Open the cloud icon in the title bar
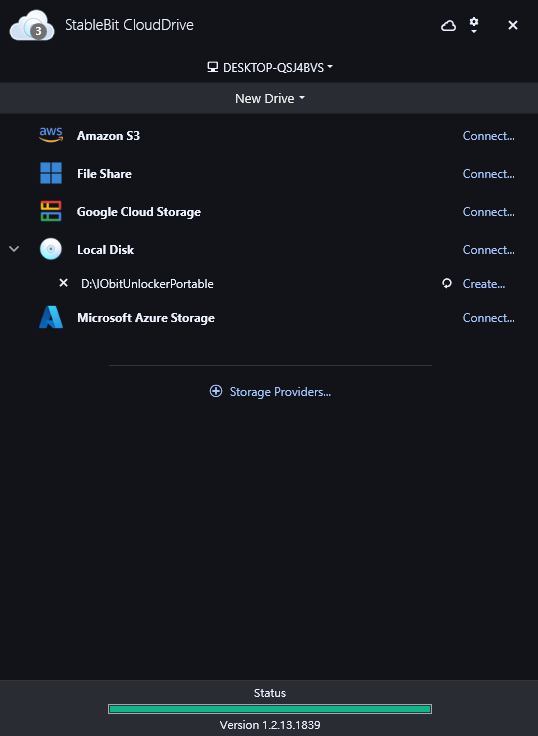This screenshot has width=538, height=736. tap(448, 25)
